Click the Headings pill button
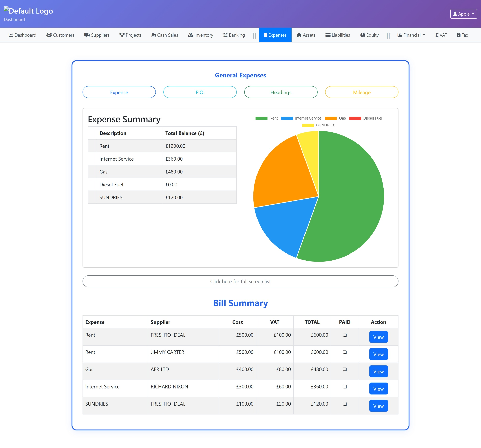 pos(281,92)
